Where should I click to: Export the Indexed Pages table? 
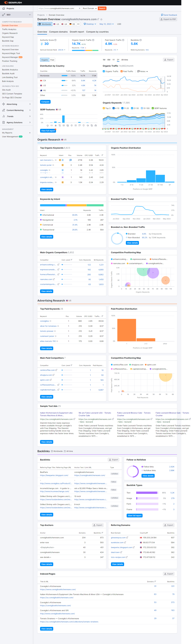tap(169, 574)
